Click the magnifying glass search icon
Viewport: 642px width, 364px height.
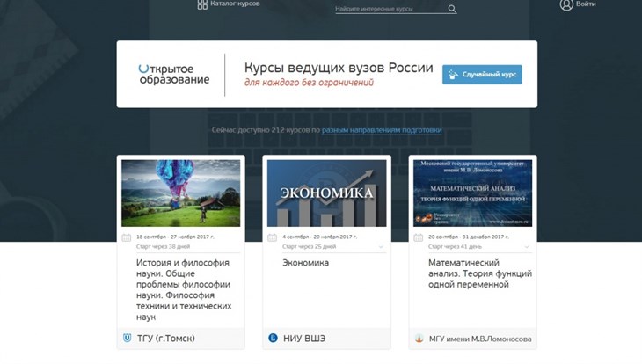[x=452, y=9]
